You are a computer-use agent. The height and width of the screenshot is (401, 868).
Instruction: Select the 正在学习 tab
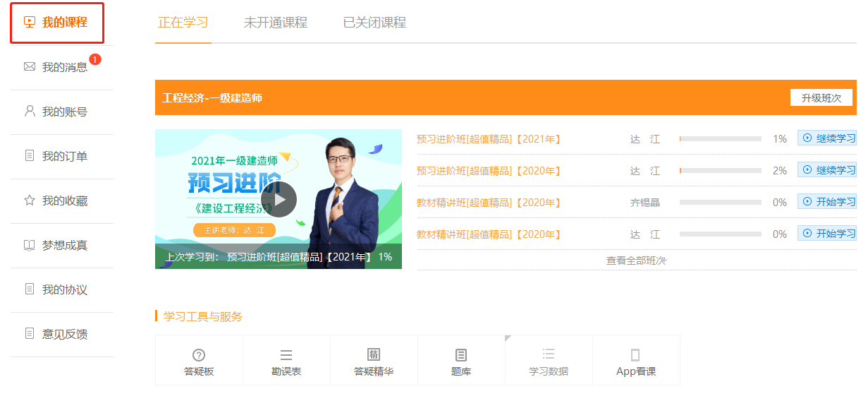(x=183, y=23)
